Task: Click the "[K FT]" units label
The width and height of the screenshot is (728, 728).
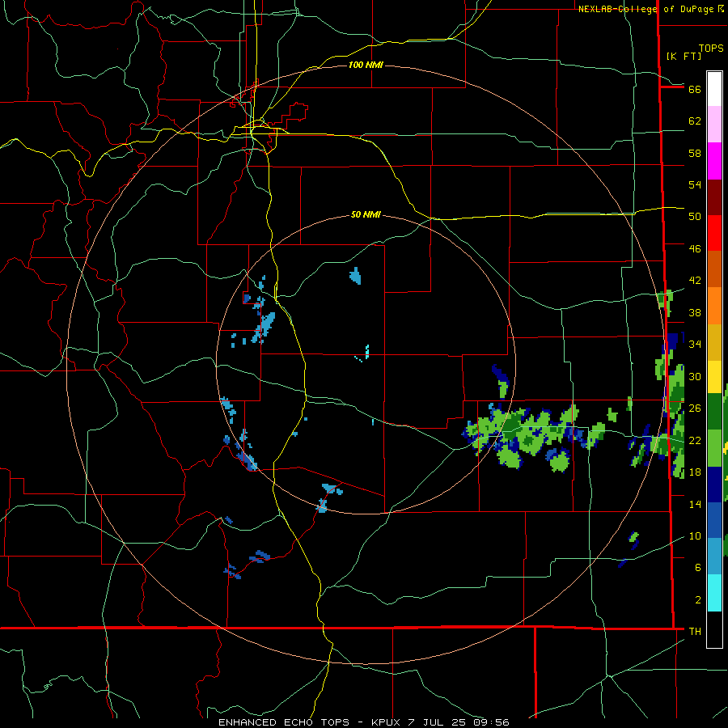Action: point(684,56)
